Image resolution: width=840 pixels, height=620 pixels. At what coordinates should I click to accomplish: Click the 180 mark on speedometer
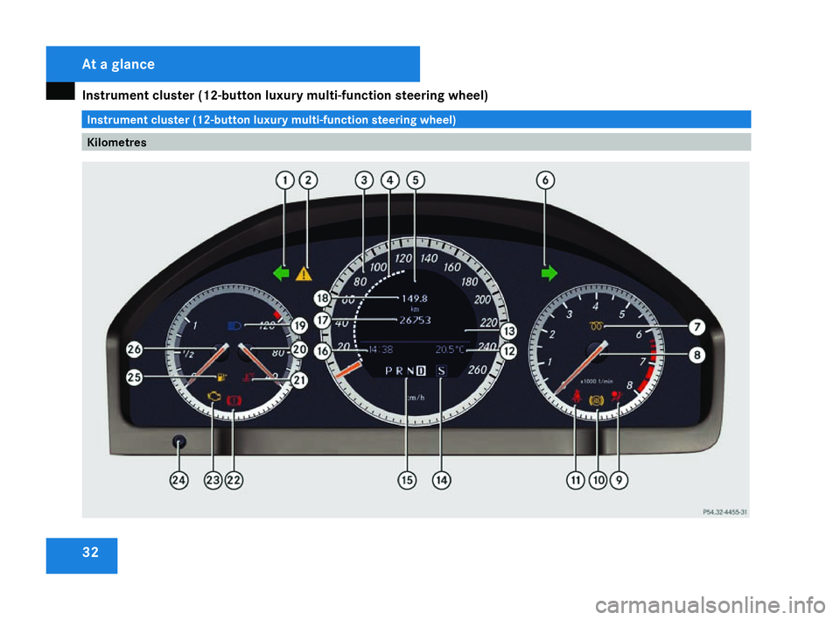(x=469, y=281)
